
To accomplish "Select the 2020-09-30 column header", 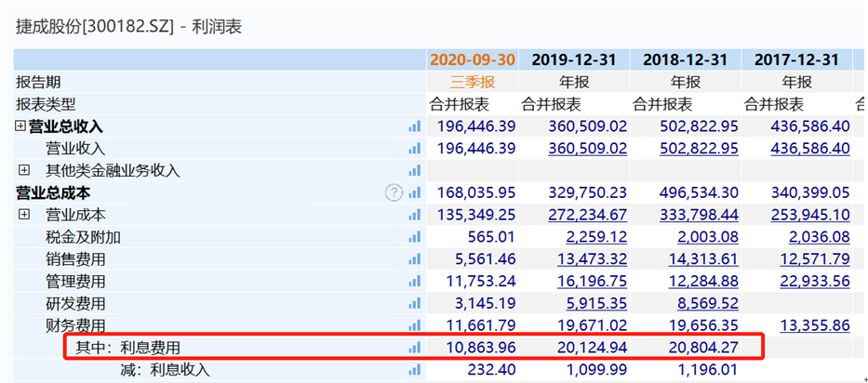I will point(473,59).
